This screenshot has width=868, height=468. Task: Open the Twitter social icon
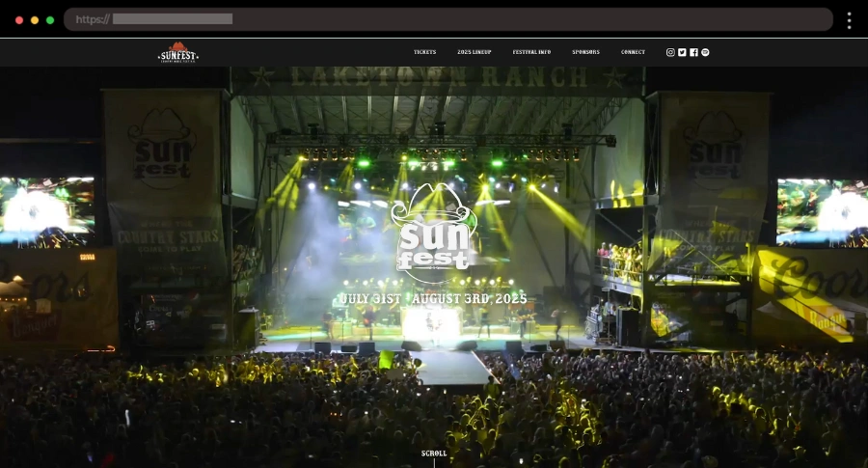click(x=682, y=52)
